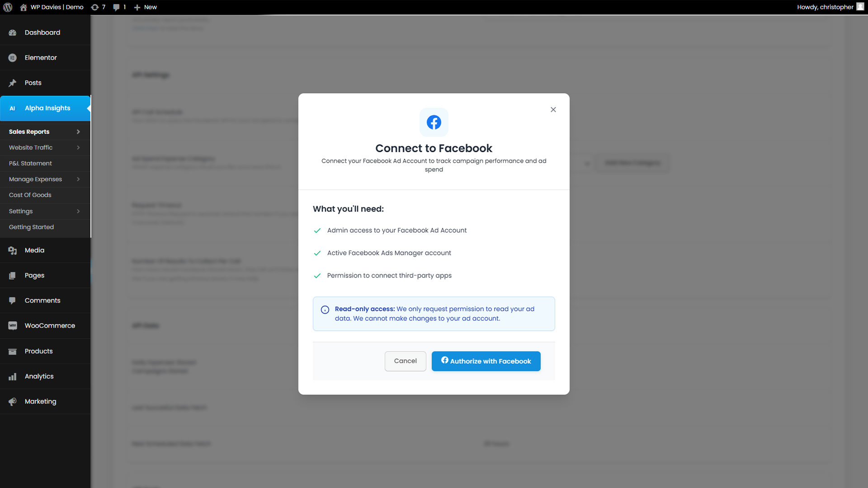Viewport: 868px width, 488px height.
Task: Click the Marketing megaphone icon
Action: pos(13,402)
